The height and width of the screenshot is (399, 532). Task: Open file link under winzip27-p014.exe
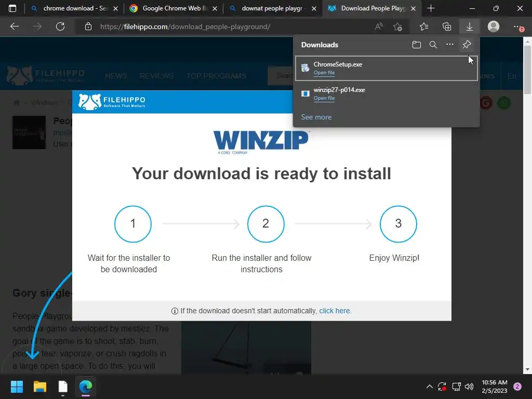[x=324, y=98]
